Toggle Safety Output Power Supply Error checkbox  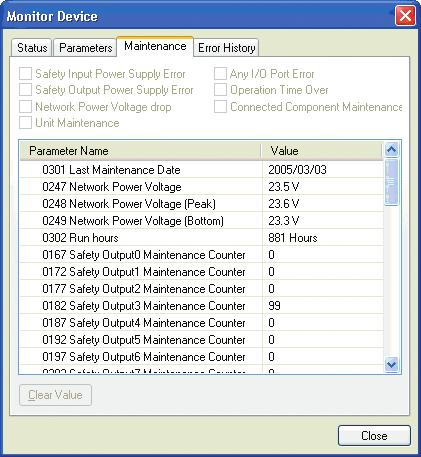[x=25, y=90]
